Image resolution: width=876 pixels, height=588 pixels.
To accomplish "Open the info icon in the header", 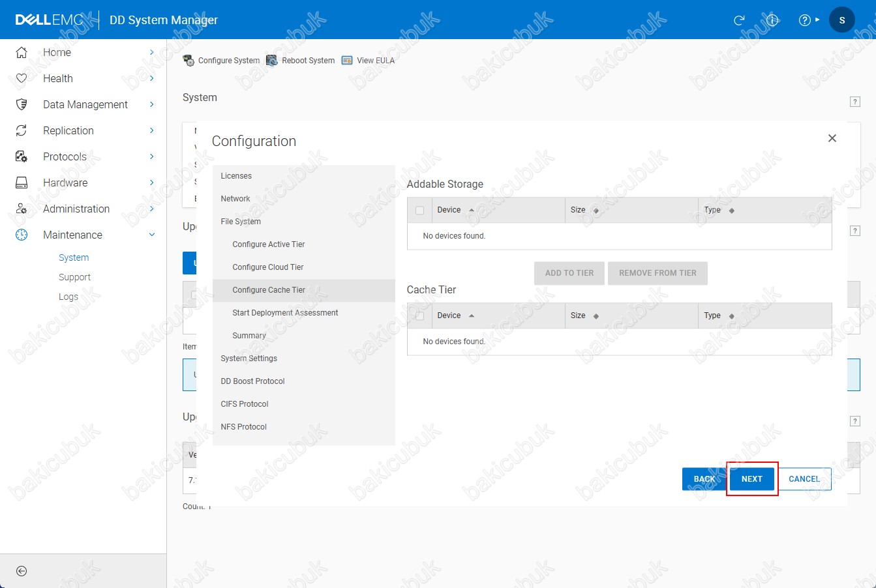I will [772, 20].
